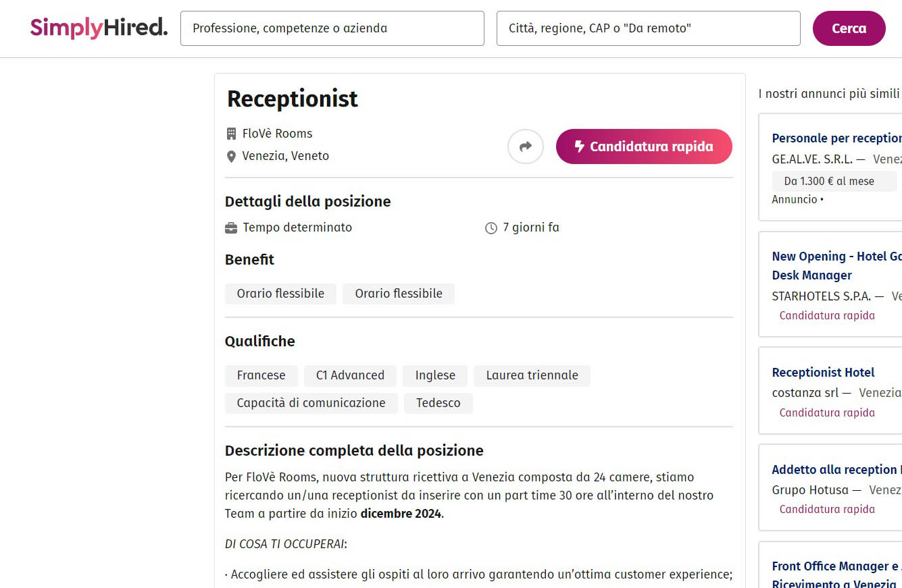902x588 pixels.
Task: Open the Personale per reception job listing
Action: tap(836, 138)
